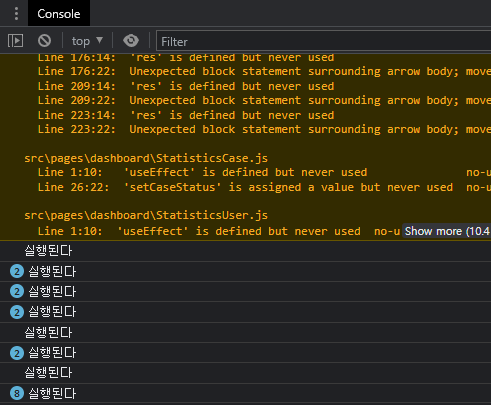Open the DevTools three-dot menu
Image resolution: width=491 pixels, height=405 pixels.
click(16, 13)
